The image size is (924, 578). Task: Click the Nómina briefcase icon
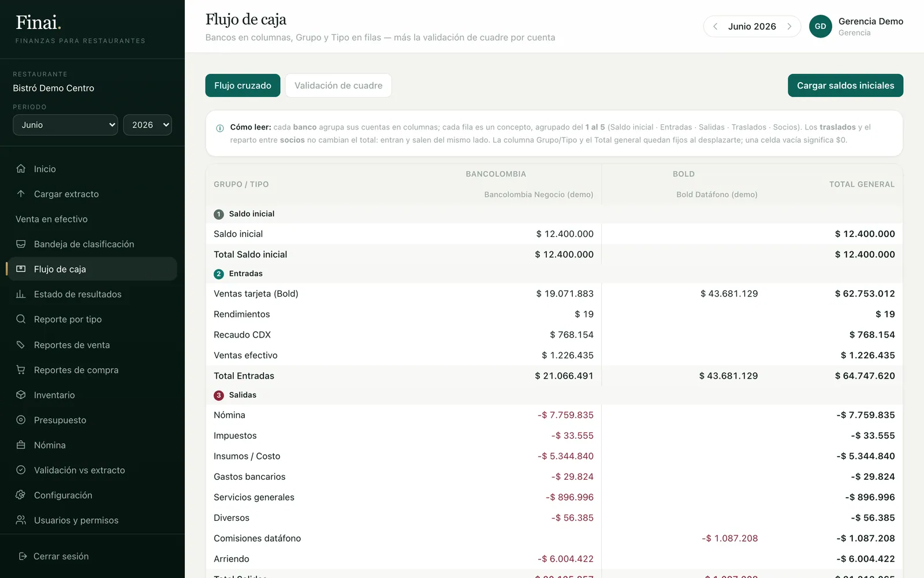[21, 445]
